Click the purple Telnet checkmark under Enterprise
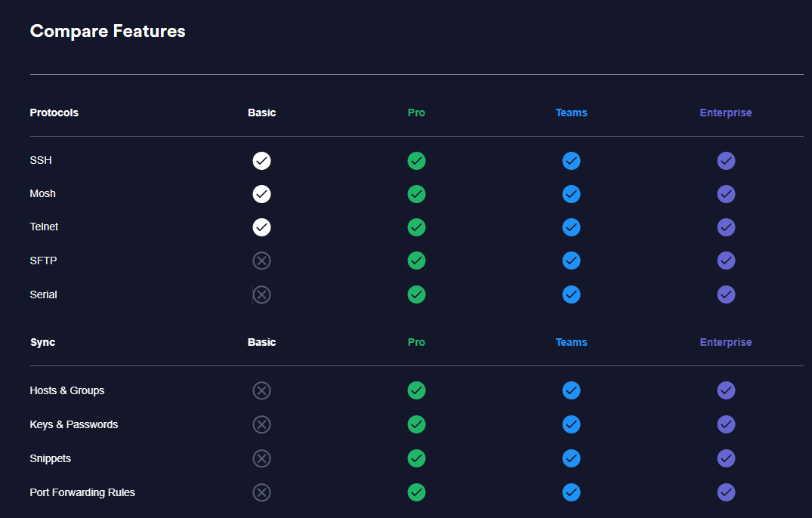 point(726,227)
